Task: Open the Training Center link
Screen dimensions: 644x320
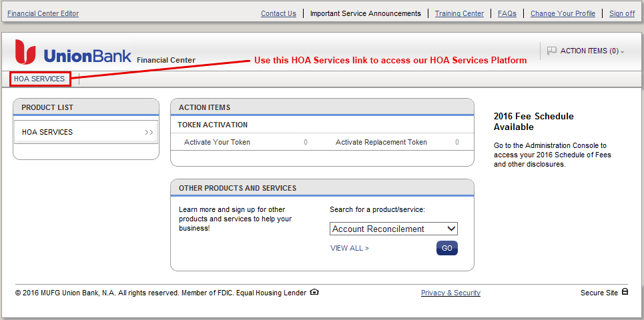Action: (459, 13)
